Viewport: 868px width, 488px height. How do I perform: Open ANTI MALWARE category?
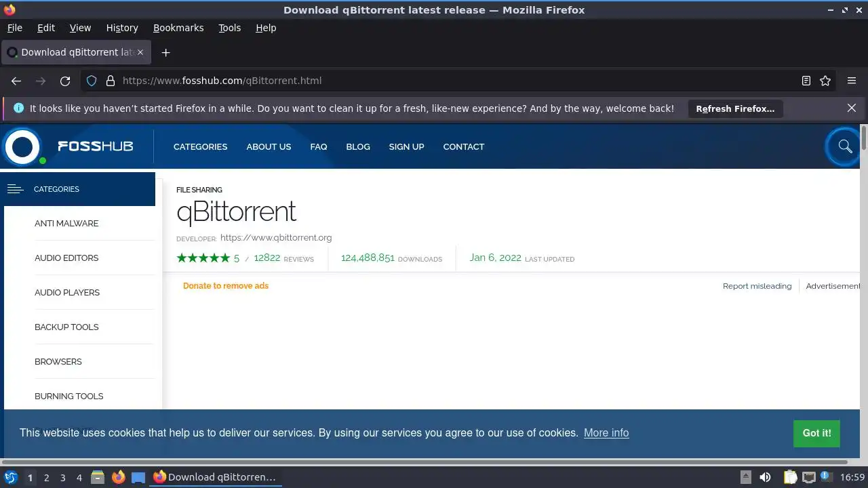point(66,224)
